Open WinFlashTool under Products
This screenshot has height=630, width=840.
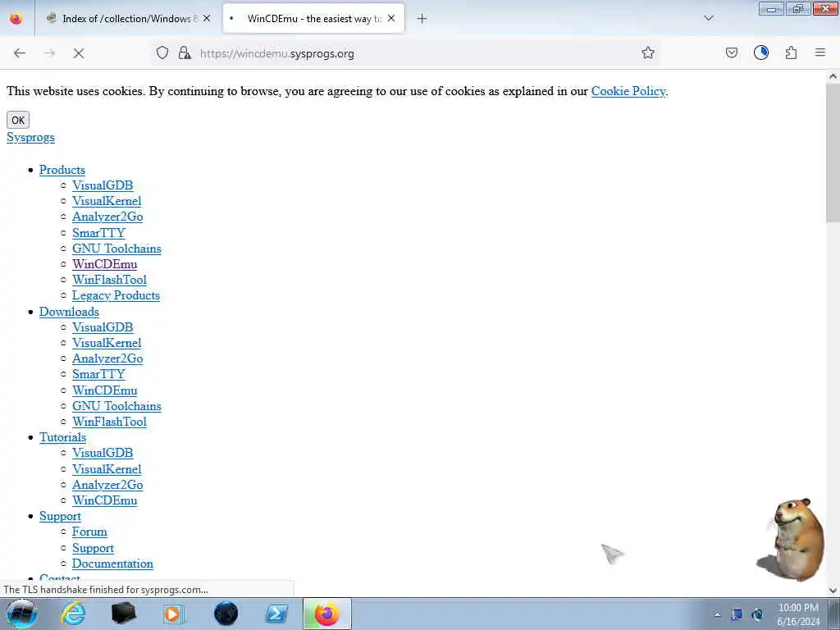tap(109, 280)
